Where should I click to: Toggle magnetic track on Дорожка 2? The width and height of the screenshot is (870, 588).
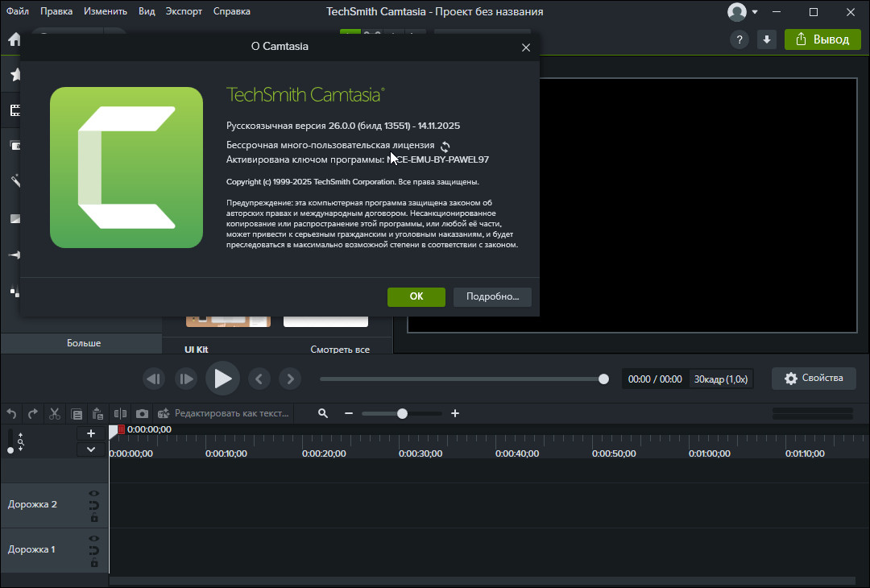[94, 506]
